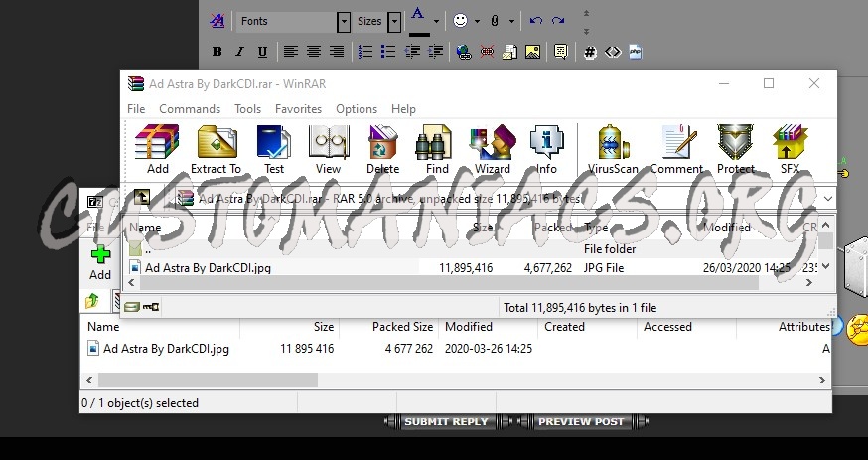Click the 7-Zip up folder icon
Image resolution: width=868 pixels, height=460 pixels.
pos(92,301)
